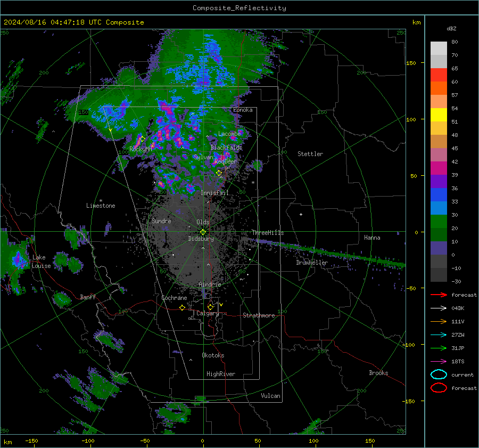
Task: Click the yellow diamond marker near Cochrane
Action: tap(182, 307)
